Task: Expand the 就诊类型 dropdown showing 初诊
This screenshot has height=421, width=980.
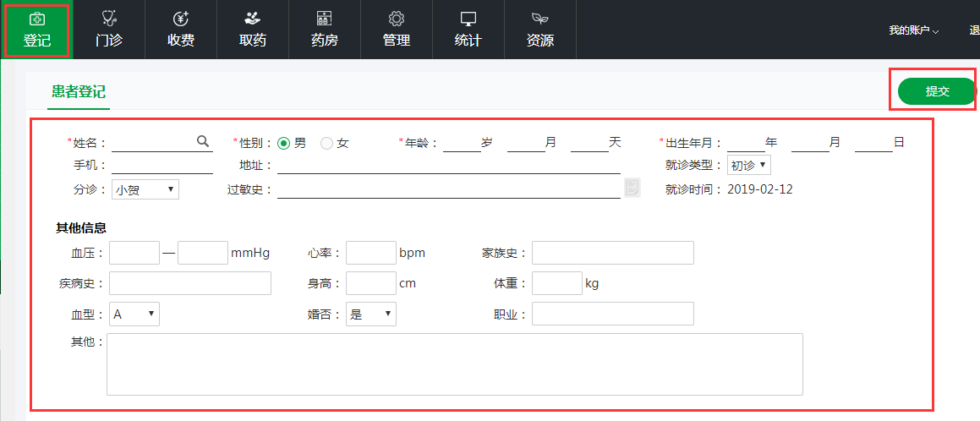Action: (x=748, y=165)
